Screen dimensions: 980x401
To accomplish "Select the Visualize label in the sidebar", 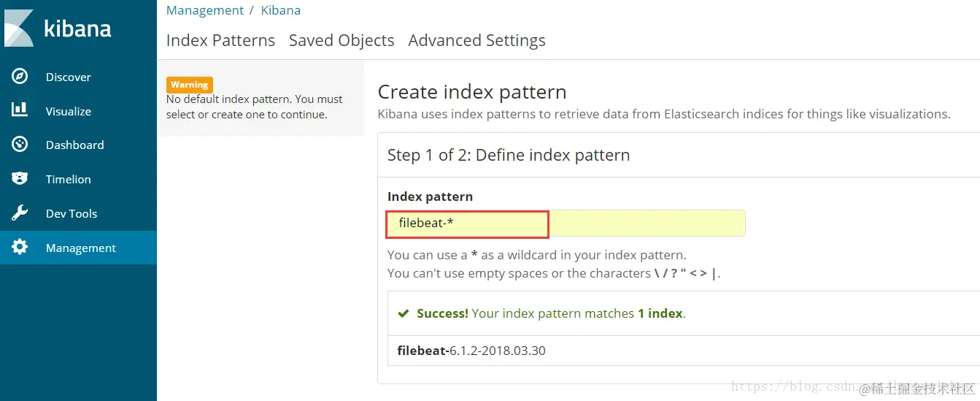I will (x=69, y=111).
